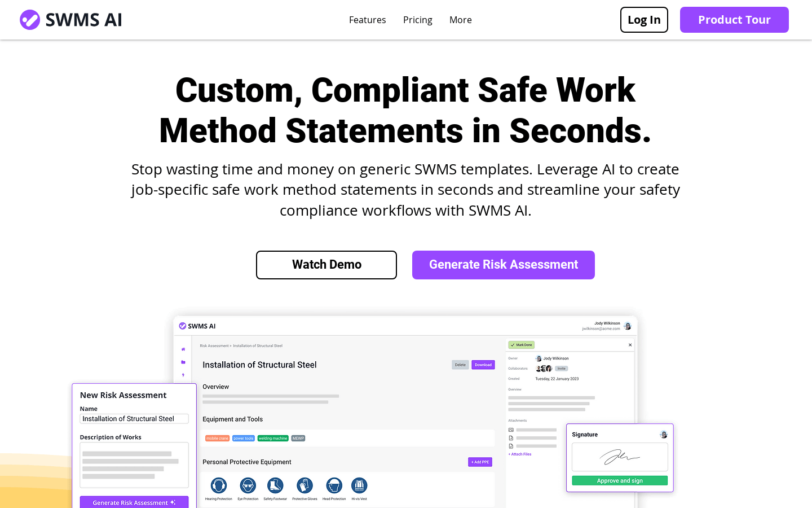
Task: Click Generate Risk Assessment in the New Risk Assessment card
Action: pyautogui.click(x=134, y=502)
